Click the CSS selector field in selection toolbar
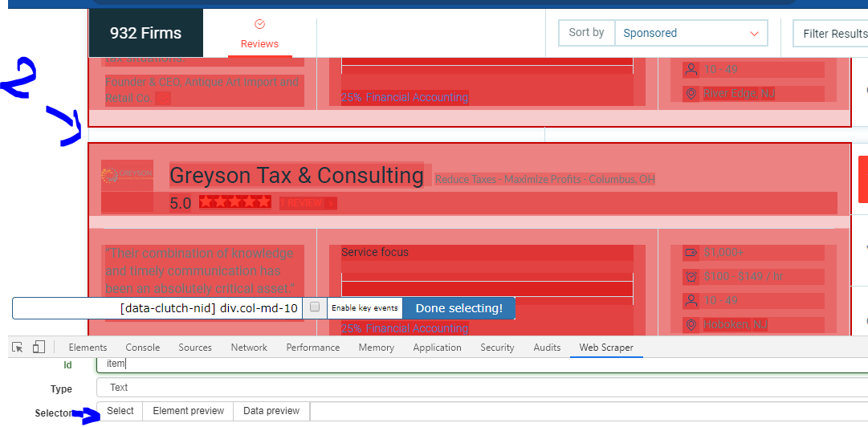This screenshot has width=868, height=427. click(x=157, y=308)
